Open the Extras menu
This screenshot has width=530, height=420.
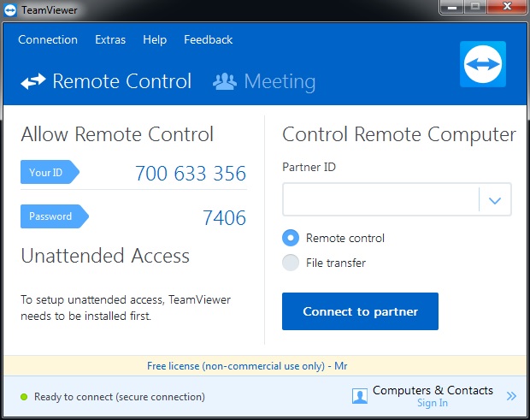pos(110,39)
